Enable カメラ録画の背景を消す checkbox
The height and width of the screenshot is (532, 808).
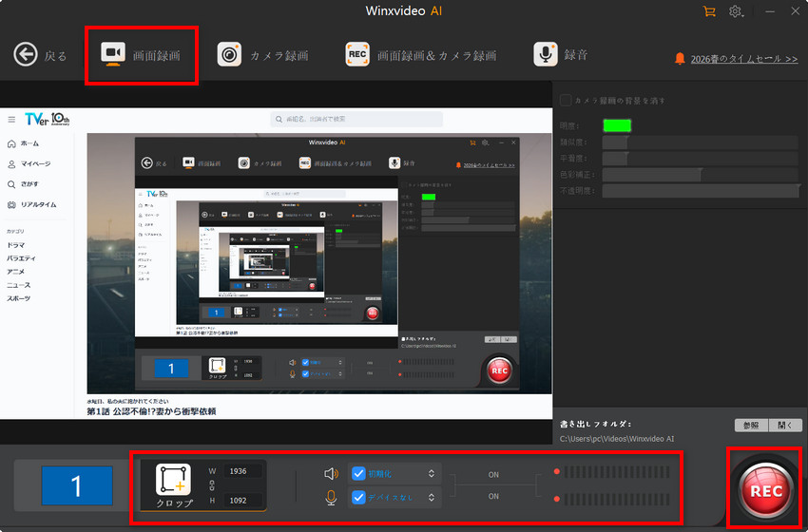566,100
